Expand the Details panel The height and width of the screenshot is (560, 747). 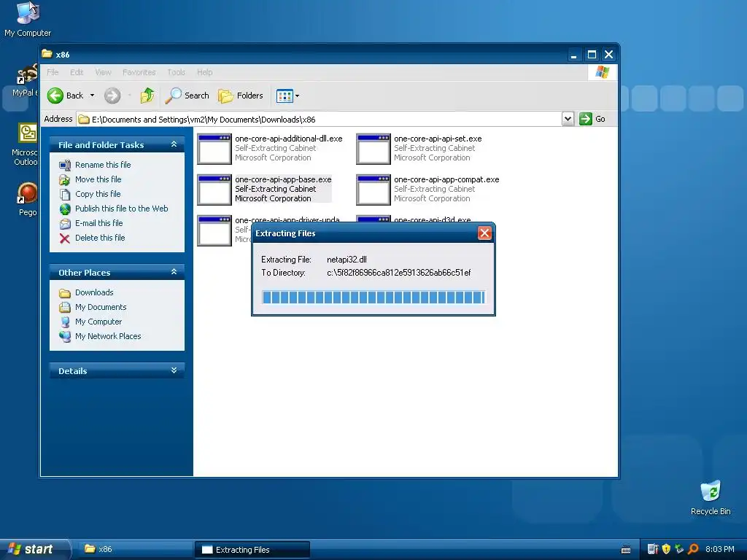174,370
